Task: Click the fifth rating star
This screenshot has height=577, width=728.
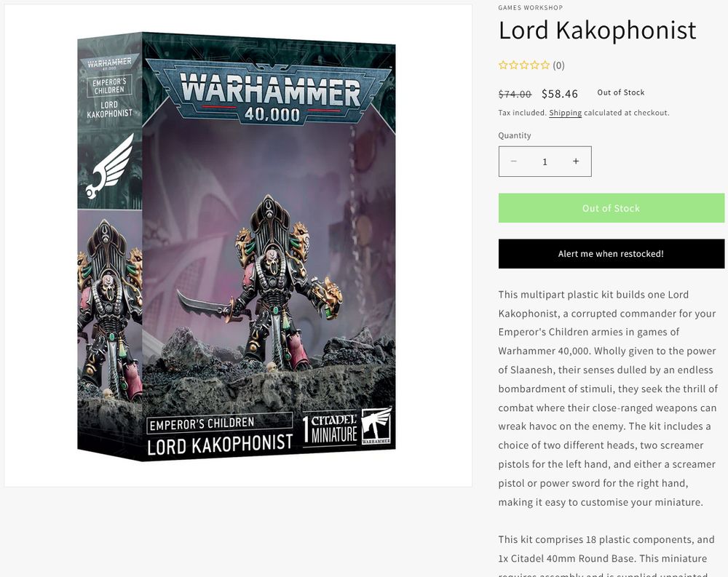Action: point(545,65)
